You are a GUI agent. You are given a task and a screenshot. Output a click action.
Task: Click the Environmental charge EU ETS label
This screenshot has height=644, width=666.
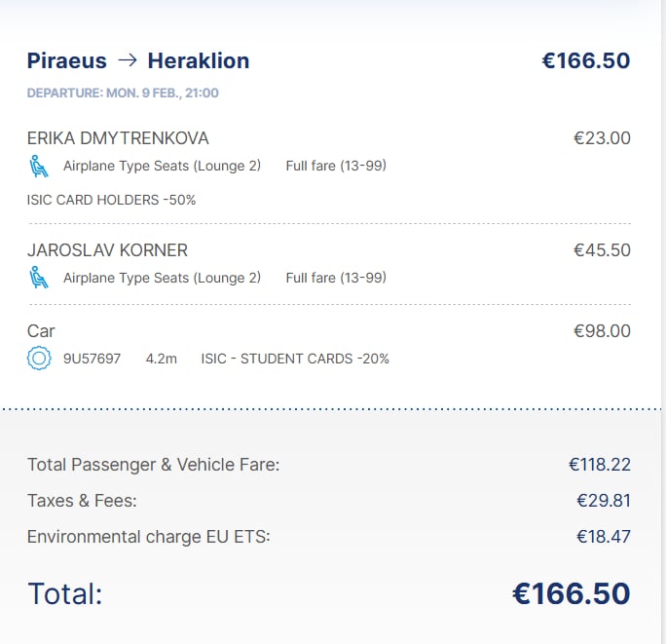[148, 536]
